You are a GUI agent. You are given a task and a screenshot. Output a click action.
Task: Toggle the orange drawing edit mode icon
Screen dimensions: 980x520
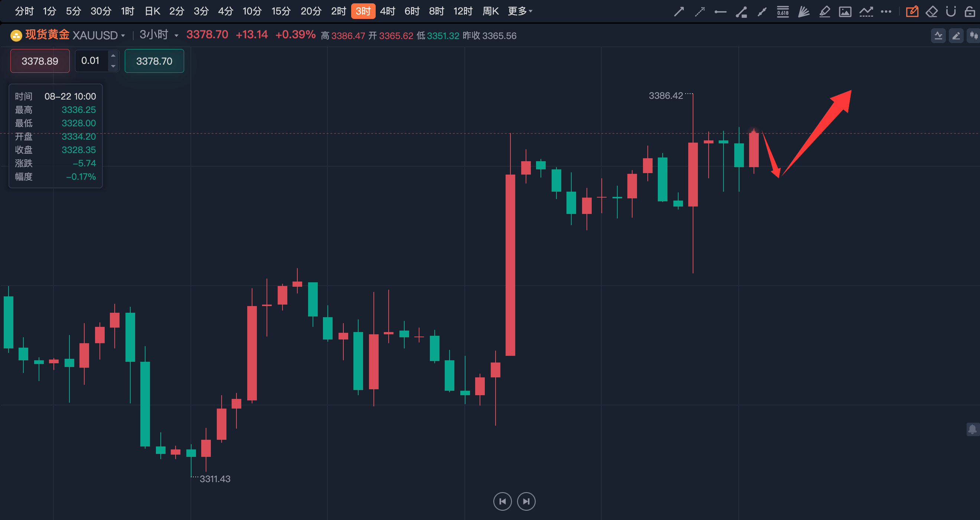912,12
